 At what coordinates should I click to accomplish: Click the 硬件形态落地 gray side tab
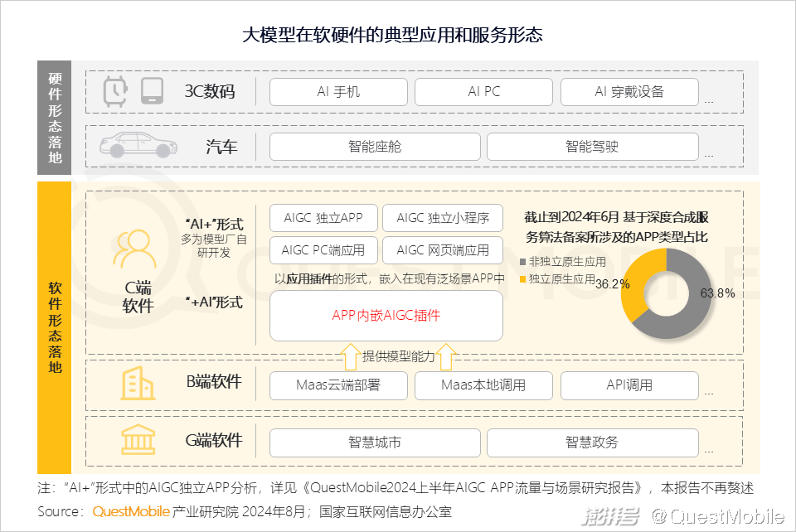[55, 117]
